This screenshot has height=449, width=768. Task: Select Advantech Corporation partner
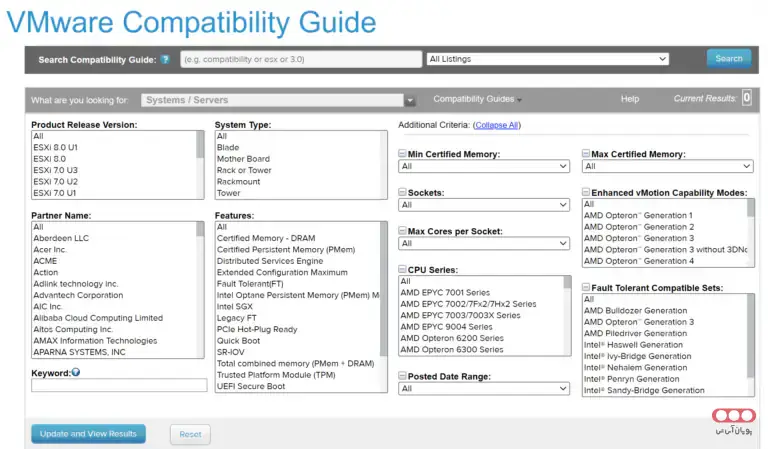[x=78, y=295]
